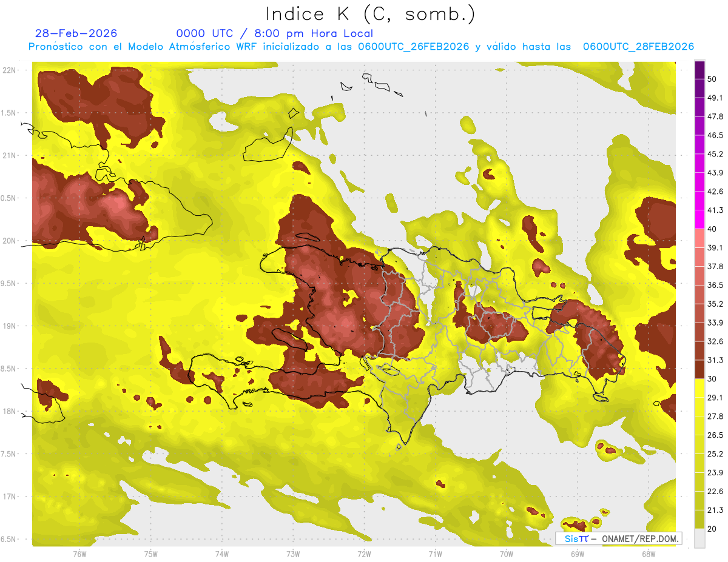The width and height of the screenshot is (728, 562).
Task: Click the '35.2' value on the color scale
Action: pos(715,304)
